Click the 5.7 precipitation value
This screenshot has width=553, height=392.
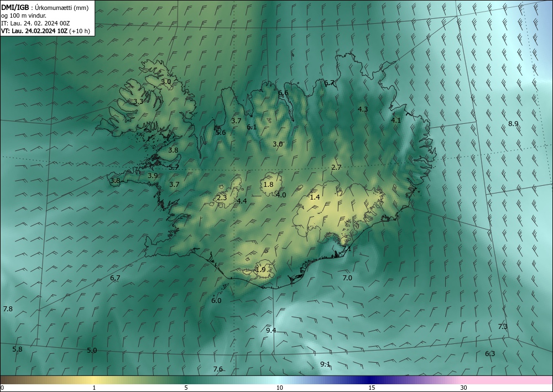pyautogui.click(x=174, y=168)
